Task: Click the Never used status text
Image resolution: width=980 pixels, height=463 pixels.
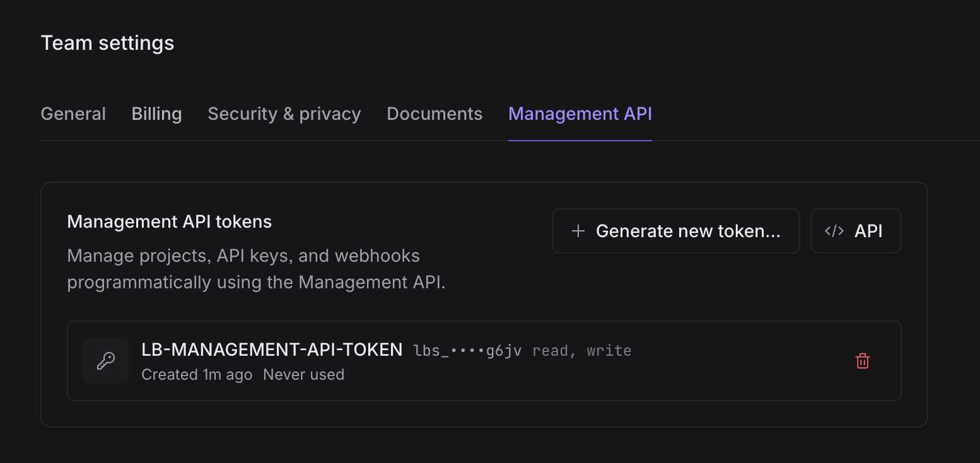Action: (x=303, y=374)
